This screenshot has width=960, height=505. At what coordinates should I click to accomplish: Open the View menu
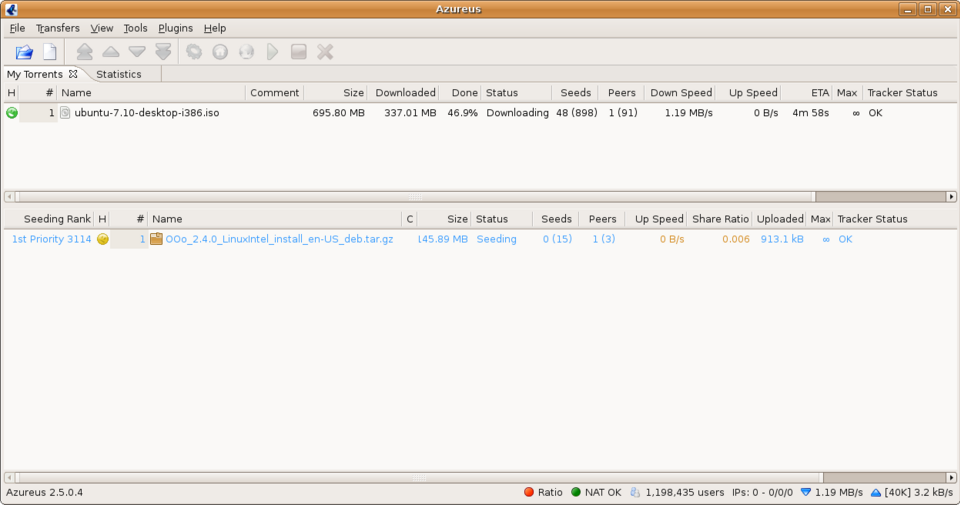pyautogui.click(x=102, y=28)
